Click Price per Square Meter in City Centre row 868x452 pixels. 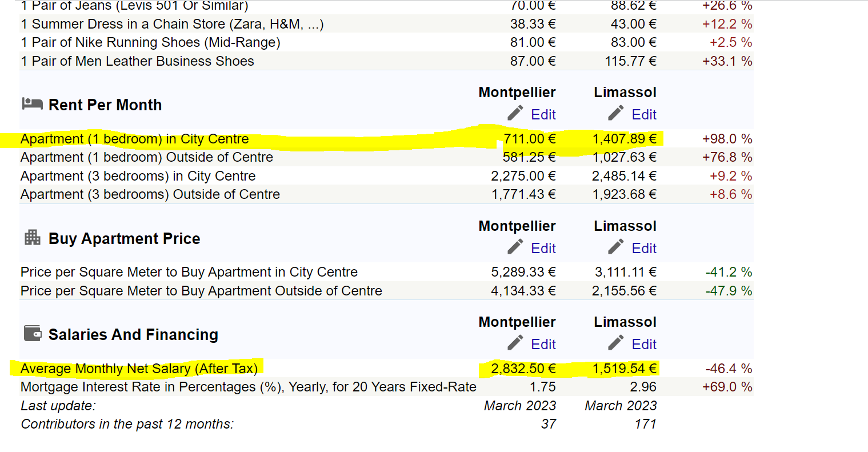189,272
